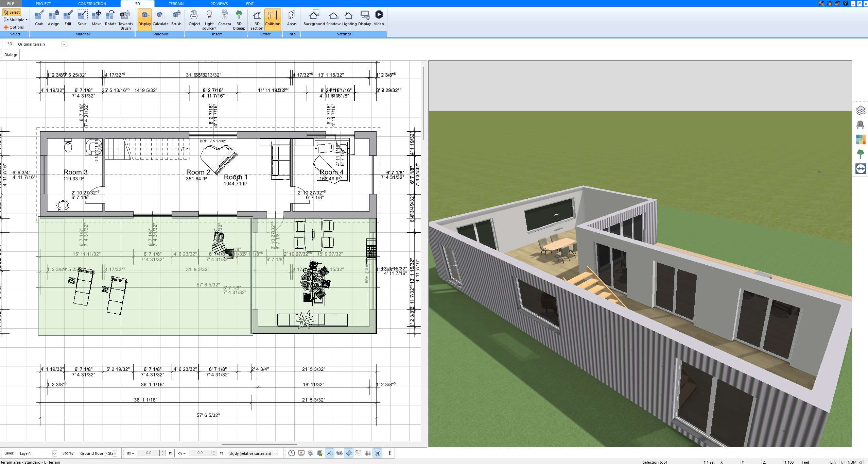
Task: Click the dx input field
Action: tap(149, 453)
